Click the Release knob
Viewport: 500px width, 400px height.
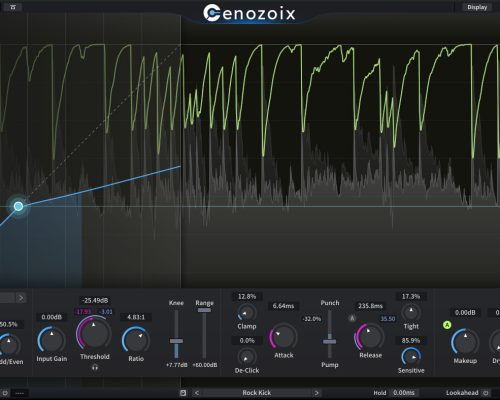369,337
